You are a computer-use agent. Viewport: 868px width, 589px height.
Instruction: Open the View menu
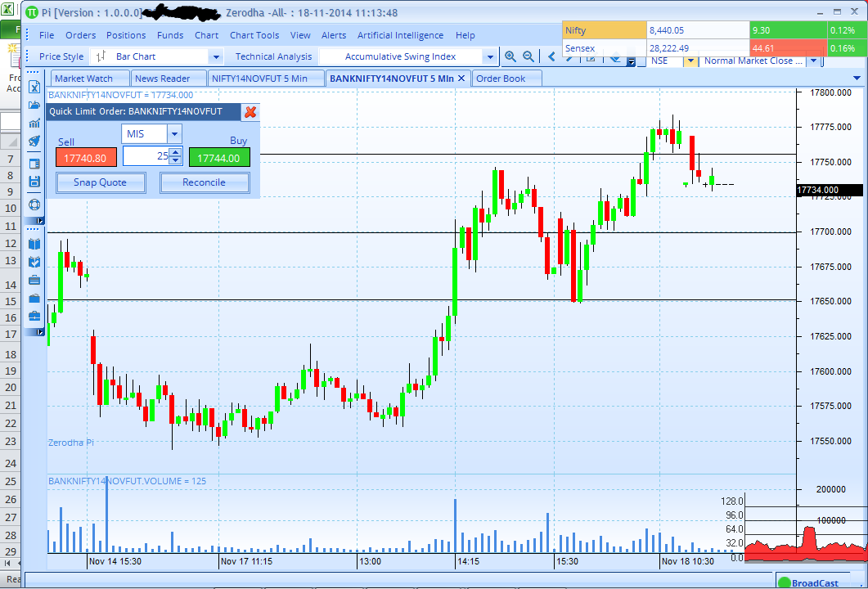click(x=300, y=35)
